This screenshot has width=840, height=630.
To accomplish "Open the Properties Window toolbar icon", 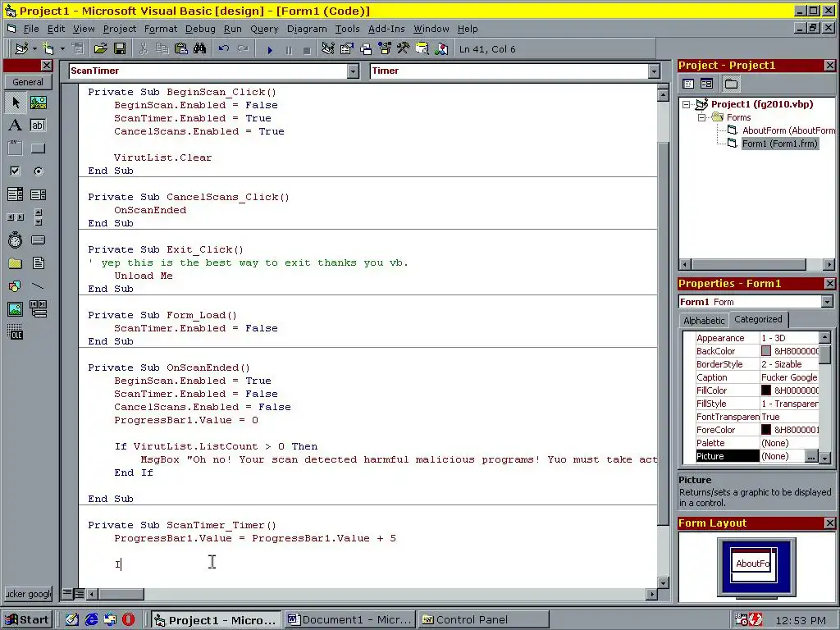I will pos(347,49).
